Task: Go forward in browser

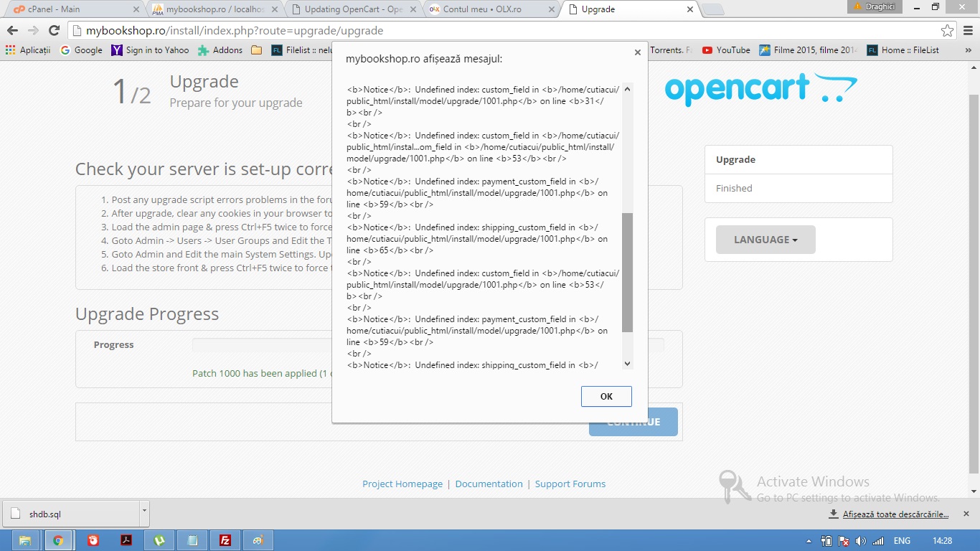Action: (x=33, y=31)
